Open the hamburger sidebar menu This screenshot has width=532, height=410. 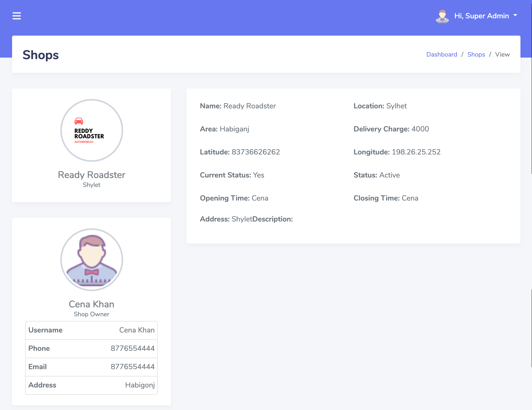[x=17, y=16]
